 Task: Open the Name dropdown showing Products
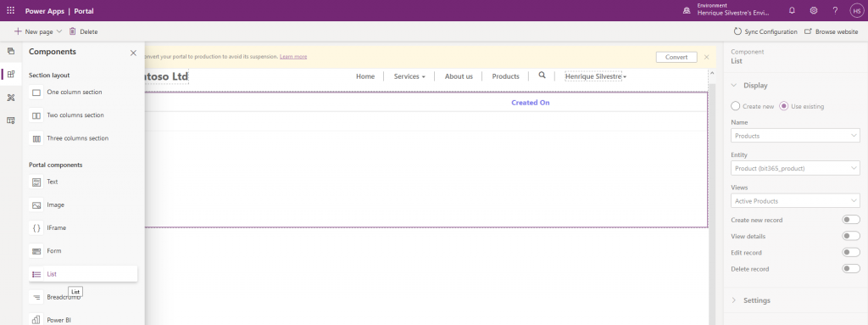pos(795,136)
